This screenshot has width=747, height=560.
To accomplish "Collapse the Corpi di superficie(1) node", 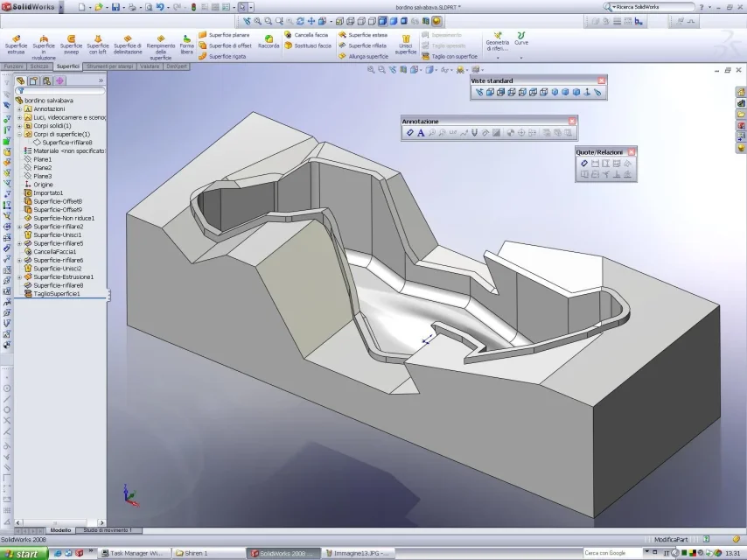I will 19,135.
